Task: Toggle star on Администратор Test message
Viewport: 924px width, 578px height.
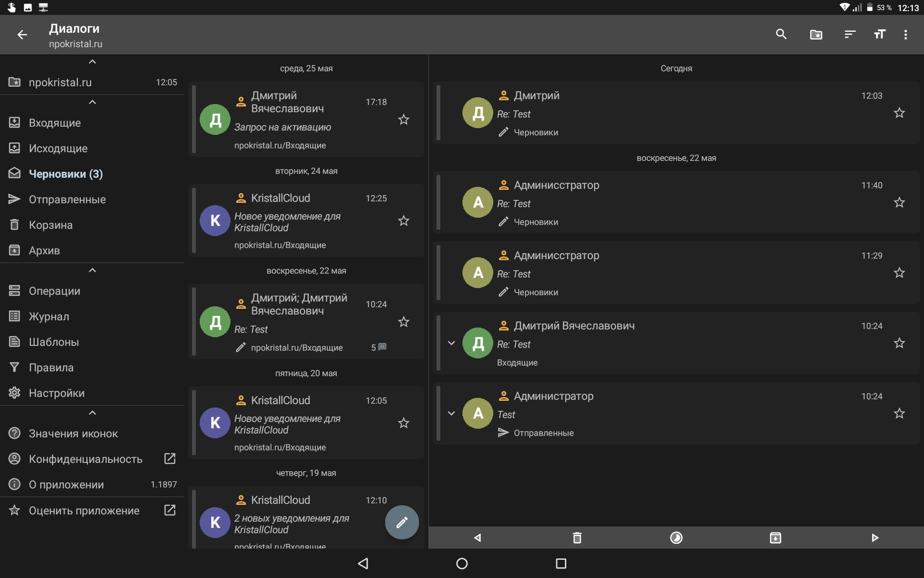Action: [x=899, y=413]
